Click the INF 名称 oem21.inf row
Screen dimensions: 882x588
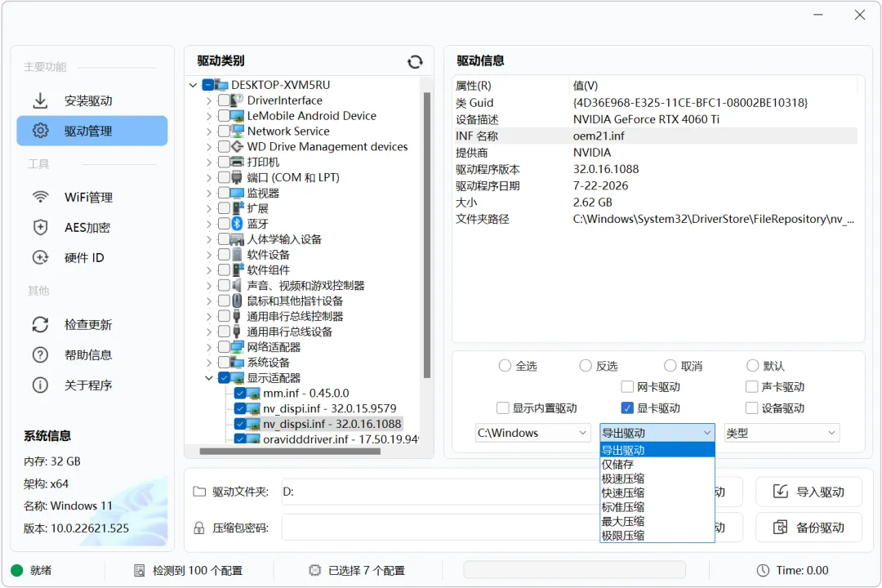[x=656, y=136]
